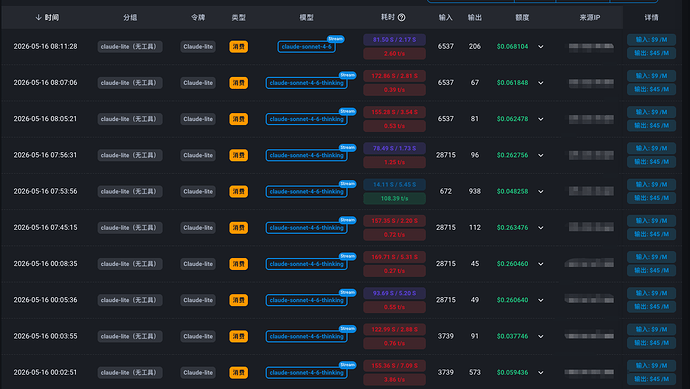This screenshot has height=389, width=690.
Task: Click the 类型 column header
Action: [x=239, y=18]
